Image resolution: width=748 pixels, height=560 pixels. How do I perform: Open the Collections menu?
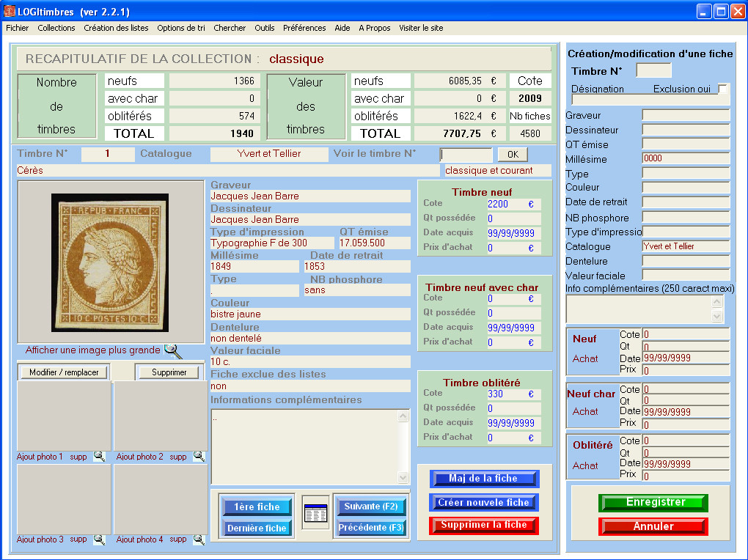coord(56,28)
